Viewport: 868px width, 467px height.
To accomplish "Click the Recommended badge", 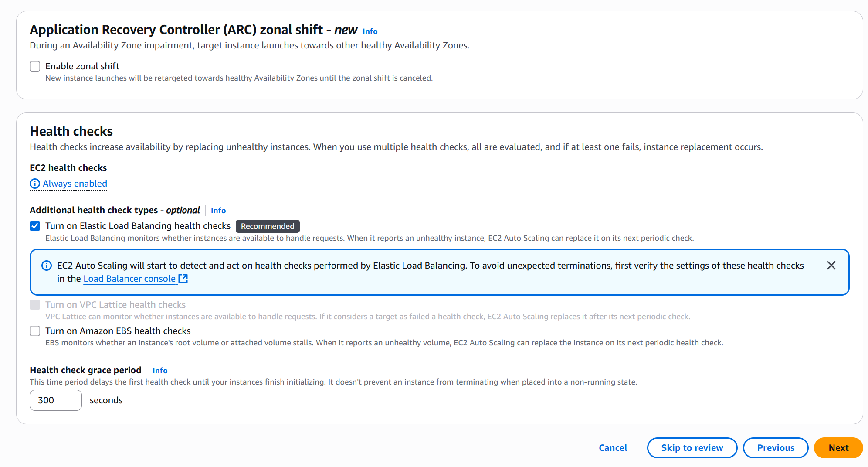I will point(268,226).
